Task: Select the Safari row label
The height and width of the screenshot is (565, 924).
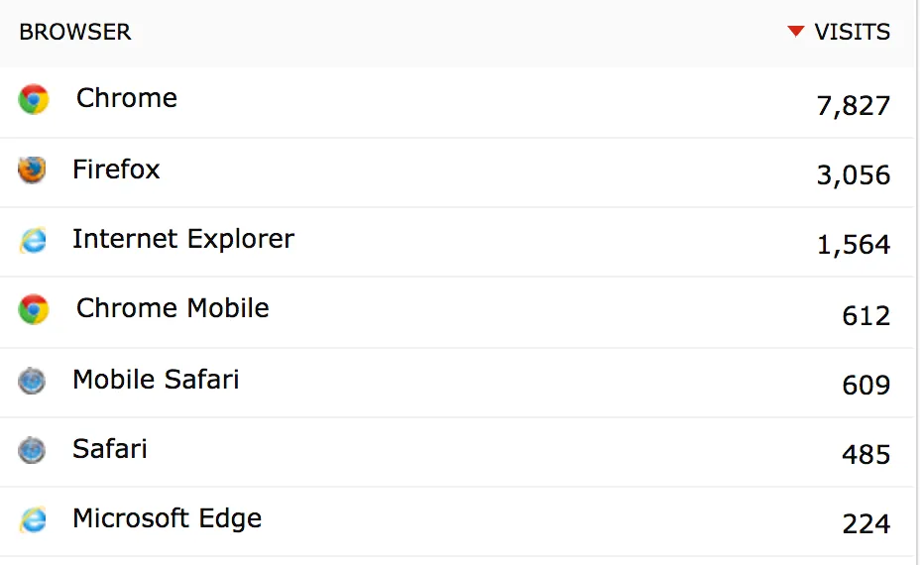Action: click(110, 449)
